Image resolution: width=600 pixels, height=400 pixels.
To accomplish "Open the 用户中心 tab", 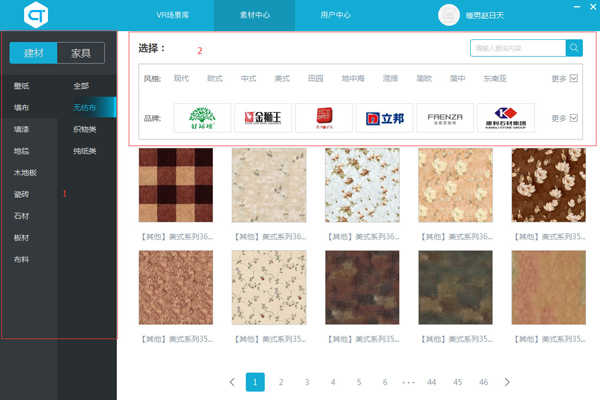I will click(335, 15).
